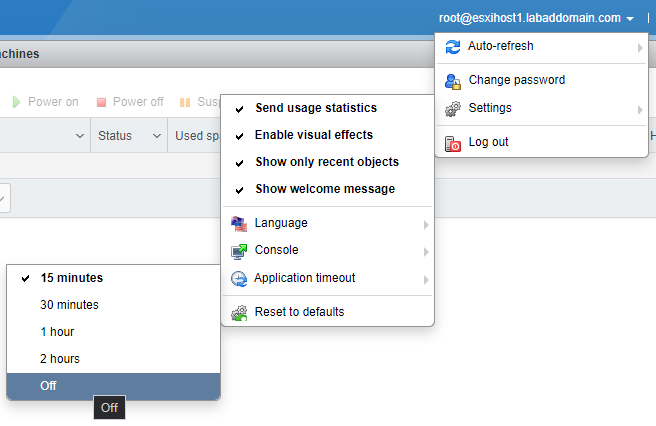
Task: Click the Auto-refresh icon
Action: click(x=453, y=47)
